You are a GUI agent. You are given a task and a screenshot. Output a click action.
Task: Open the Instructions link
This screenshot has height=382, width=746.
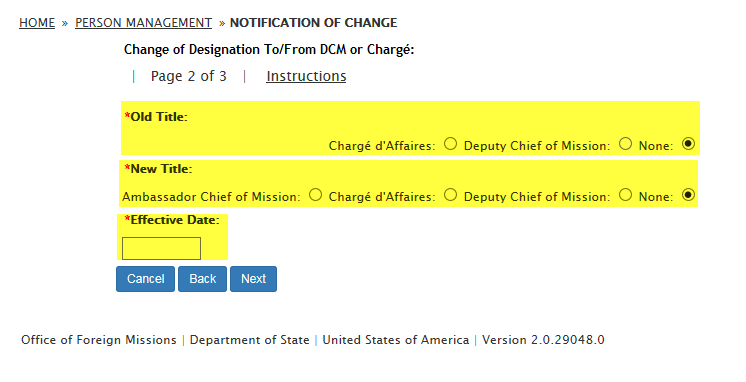306,76
